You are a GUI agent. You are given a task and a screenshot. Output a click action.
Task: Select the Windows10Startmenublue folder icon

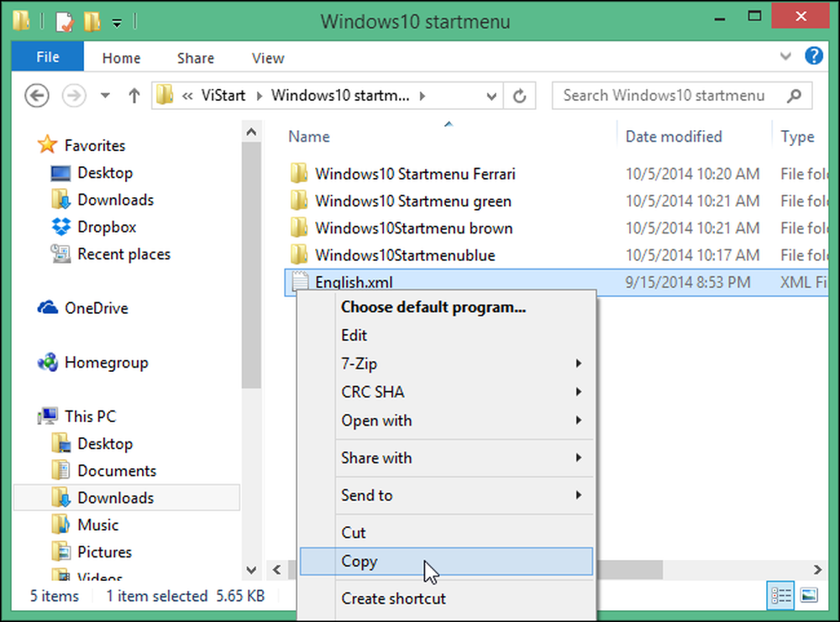299,255
